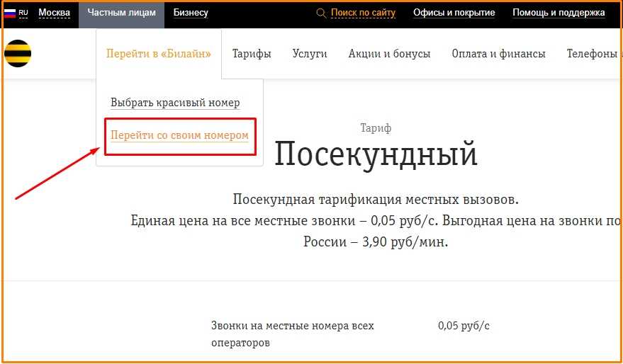The width and height of the screenshot is (623, 364).
Task: Open Акции и бонусы section
Action: [x=389, y=54]
